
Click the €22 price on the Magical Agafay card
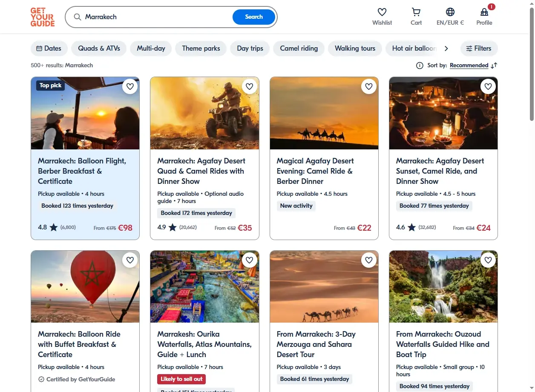tap(364, 228)
